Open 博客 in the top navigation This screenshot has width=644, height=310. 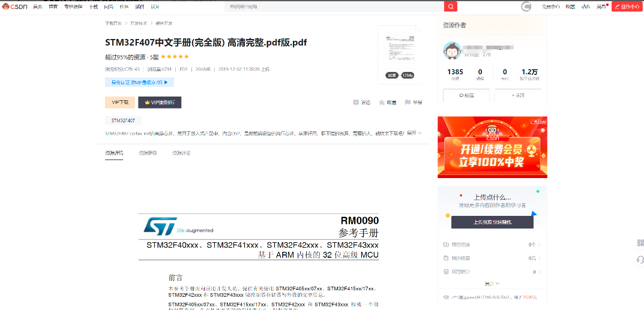click(x=53, y=7)
